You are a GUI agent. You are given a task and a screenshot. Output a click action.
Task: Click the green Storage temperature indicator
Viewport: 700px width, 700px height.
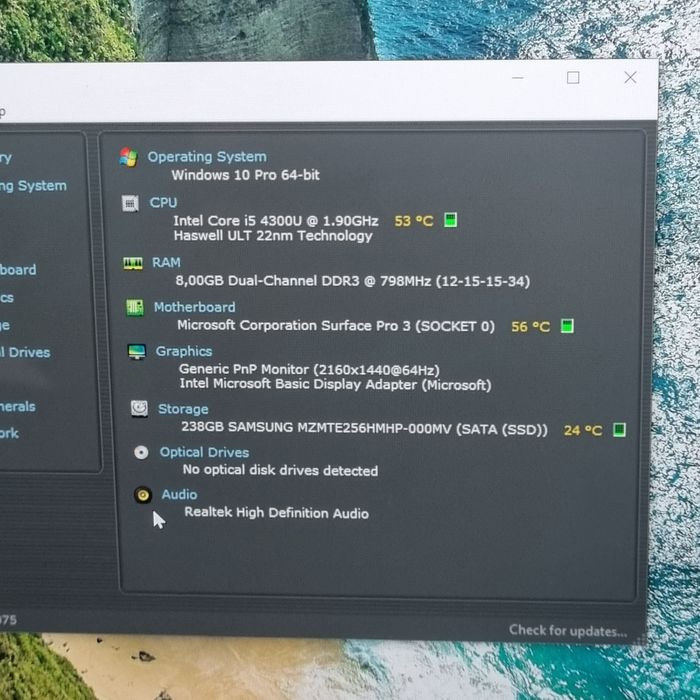619,429
